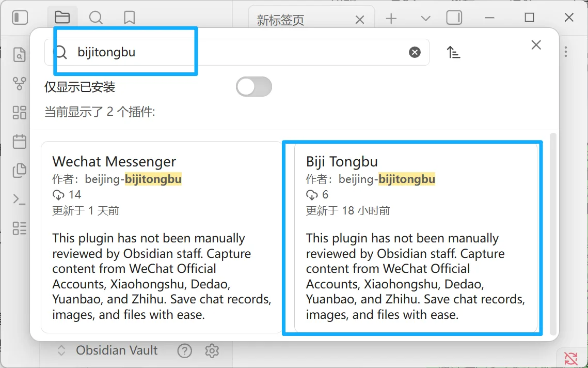Open the Wechat Messenger plugin card
Image resolution: width=588 pixels, height=368 pixels.
[x=161, y=237]
